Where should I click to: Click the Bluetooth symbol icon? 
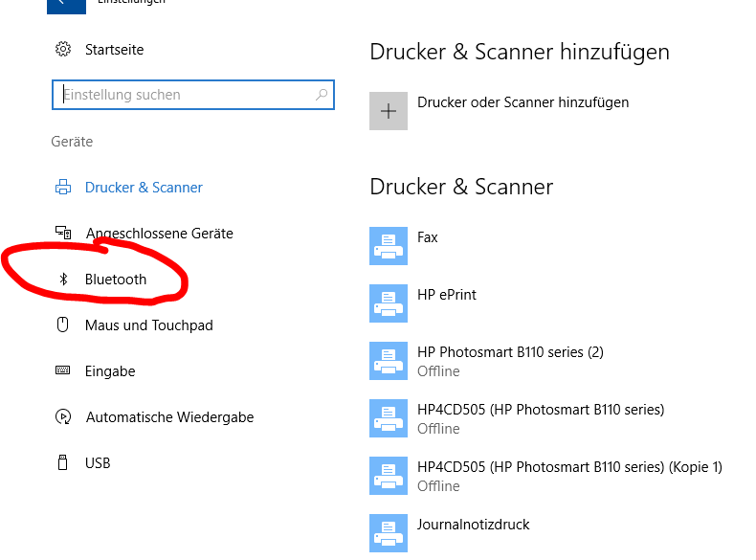pyautogui.click(x=62, y=279)
